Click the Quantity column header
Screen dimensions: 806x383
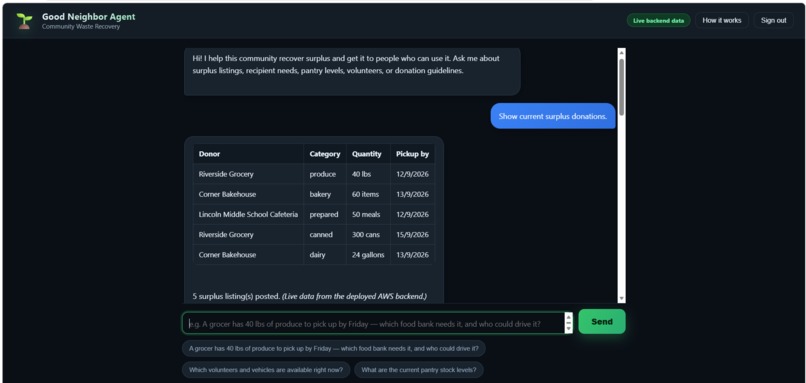368,154
